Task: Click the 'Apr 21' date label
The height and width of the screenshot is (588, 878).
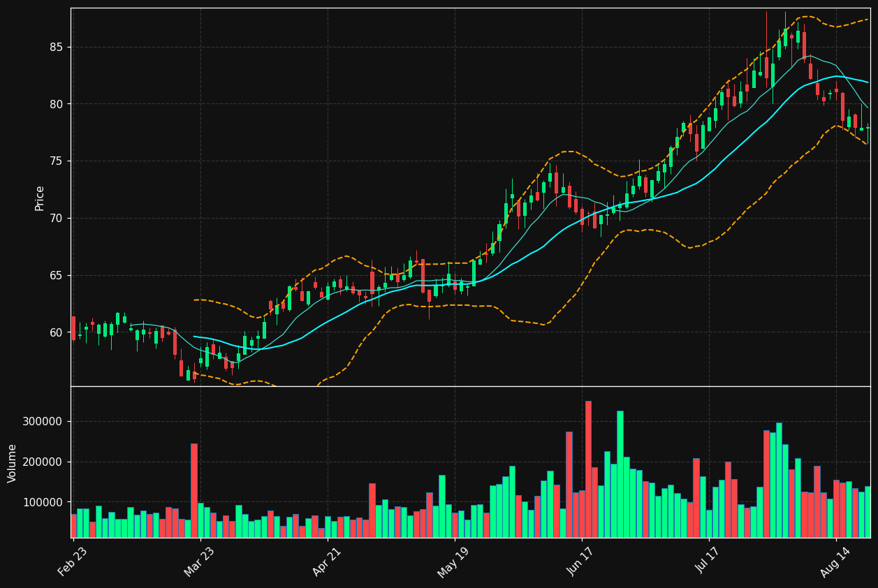Action: pyautogui.click(x=327, y=561)
